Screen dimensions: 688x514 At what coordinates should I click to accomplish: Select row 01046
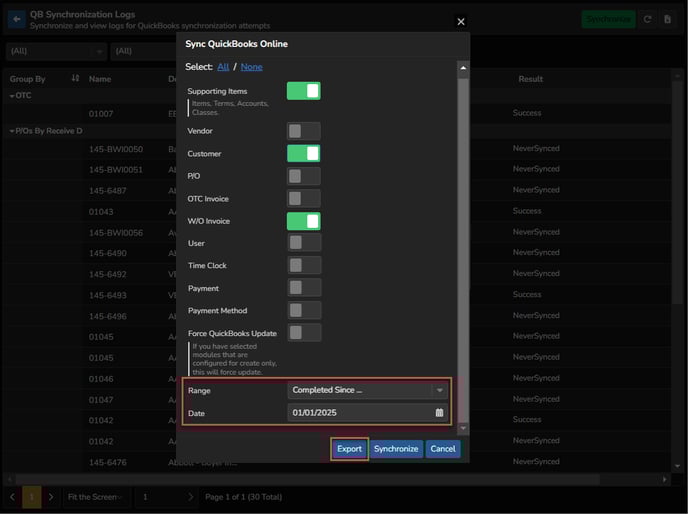101,379
